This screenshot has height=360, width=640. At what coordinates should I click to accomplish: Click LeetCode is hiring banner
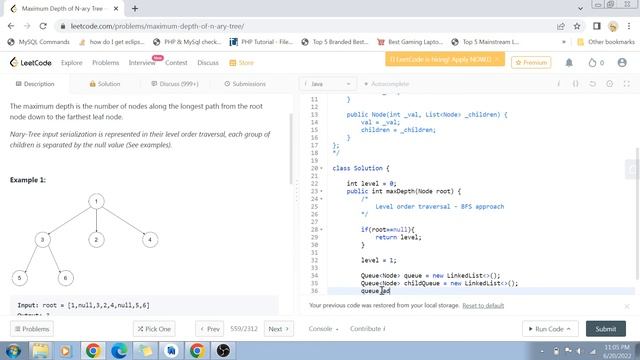(445, 59)
